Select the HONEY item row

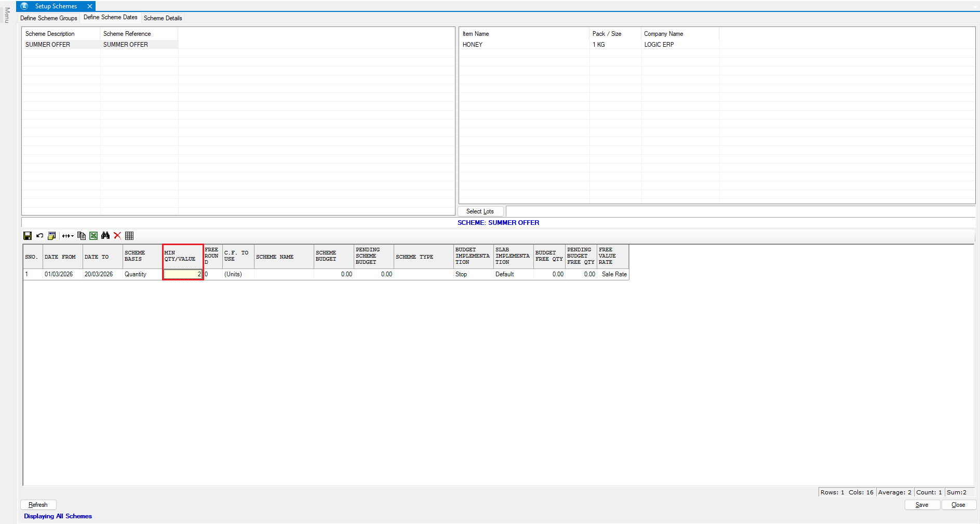pos(473,45)
